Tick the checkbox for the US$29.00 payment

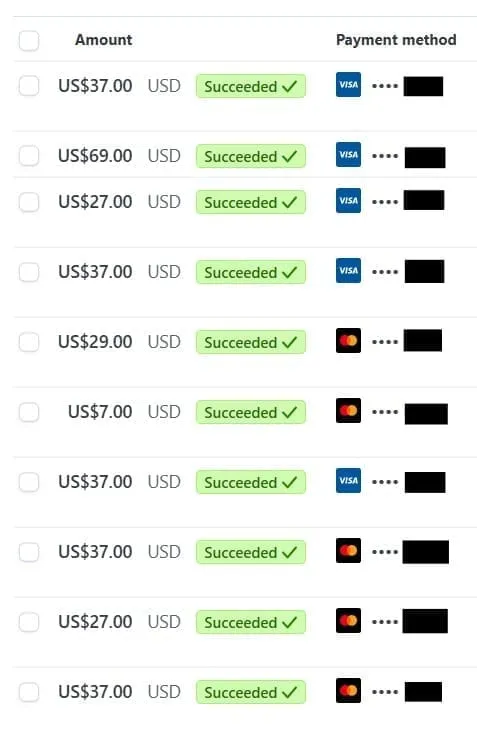click(29, 342)
